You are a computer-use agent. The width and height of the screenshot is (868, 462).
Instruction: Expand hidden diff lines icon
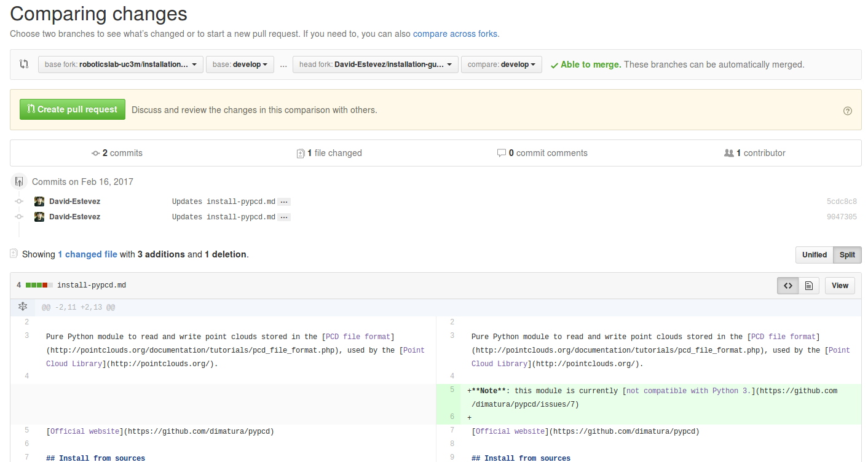click(x=23, y=307)
